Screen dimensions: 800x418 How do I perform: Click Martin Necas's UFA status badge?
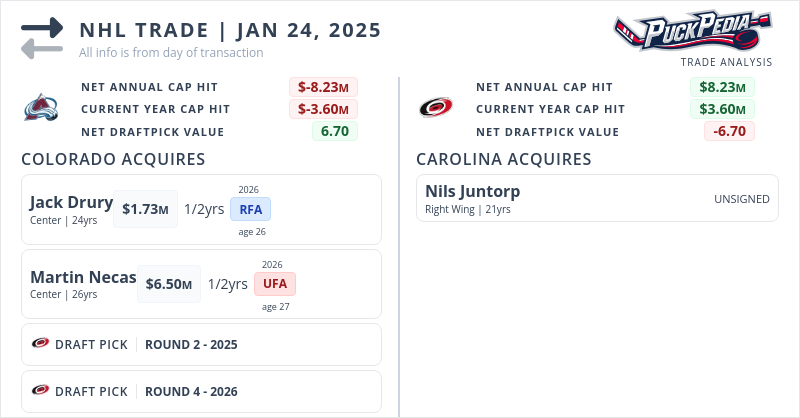pyautogui.click(x=274, y=284)
